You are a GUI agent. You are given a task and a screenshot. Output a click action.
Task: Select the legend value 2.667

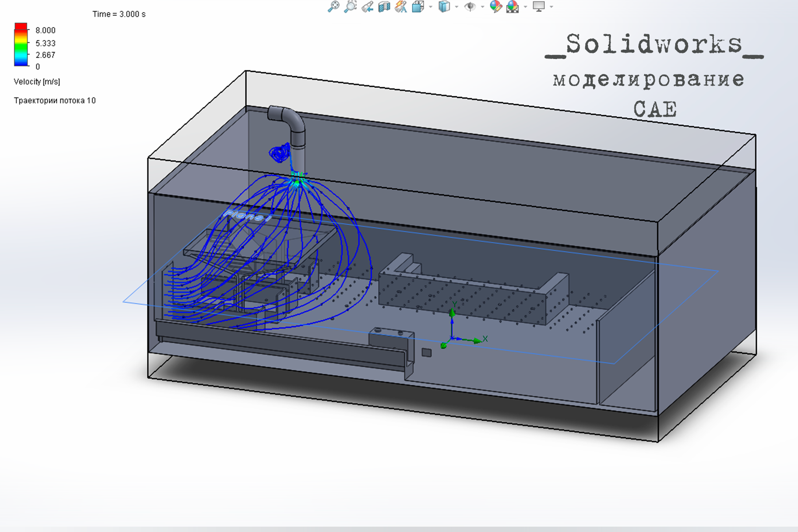tap(46, 55)
